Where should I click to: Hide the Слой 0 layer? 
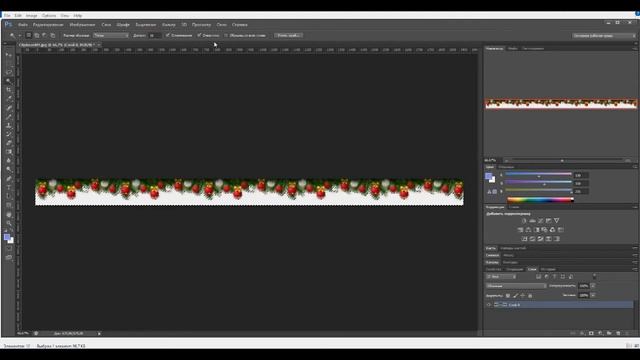(x=489, y=304)
